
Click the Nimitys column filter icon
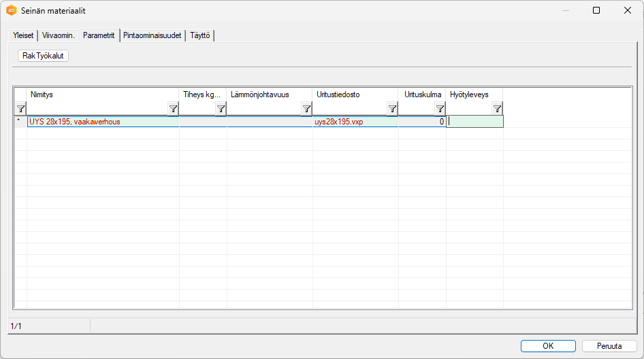click(x=173, y=109)
